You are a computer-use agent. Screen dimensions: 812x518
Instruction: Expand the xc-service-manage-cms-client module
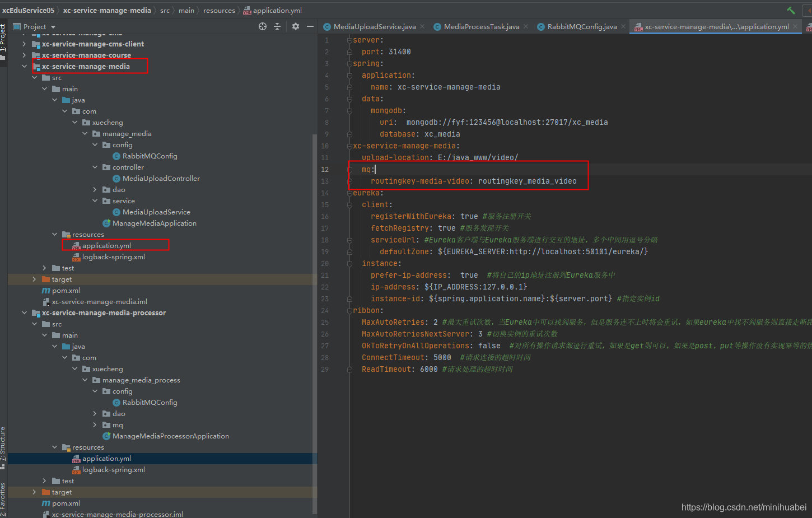24,44
